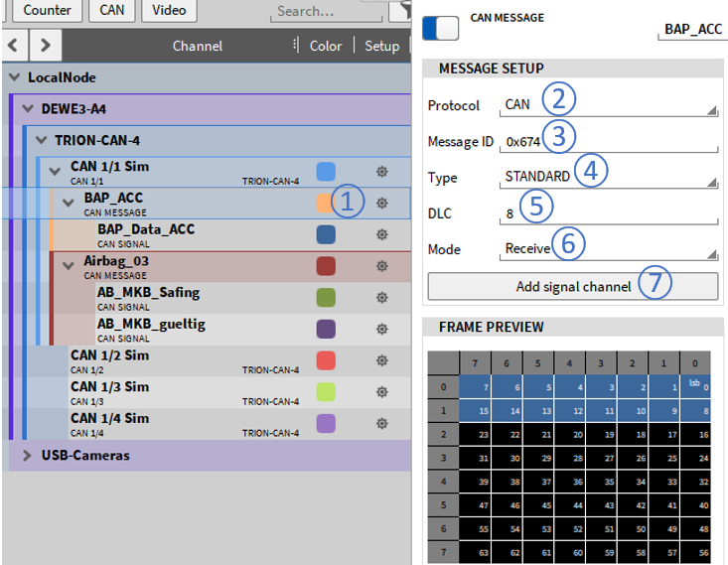Click gear icon for BAP_Data_ACC signal

pyautogui.click(x=381, y=234)
